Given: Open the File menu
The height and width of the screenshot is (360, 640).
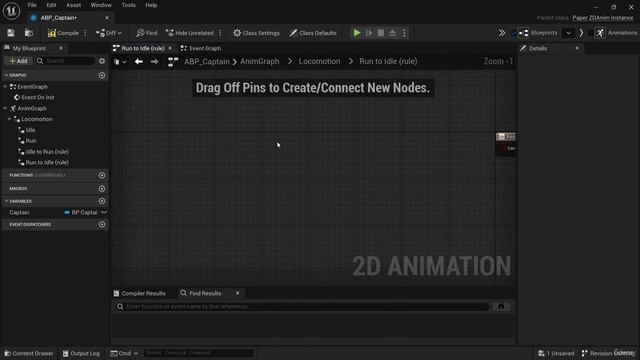Looking at the screenshot, I should coord(32,5).
